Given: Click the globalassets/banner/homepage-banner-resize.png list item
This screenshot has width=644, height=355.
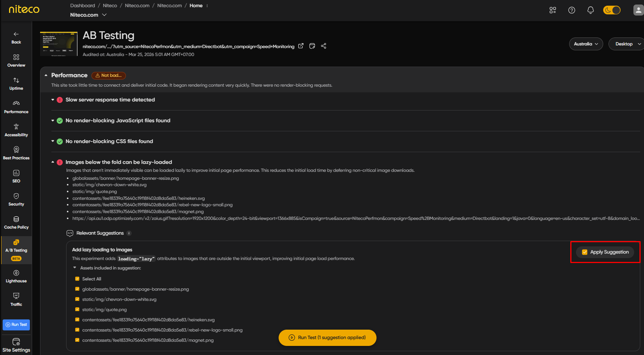Looking at the screenshot, I should tap(125, 178).
